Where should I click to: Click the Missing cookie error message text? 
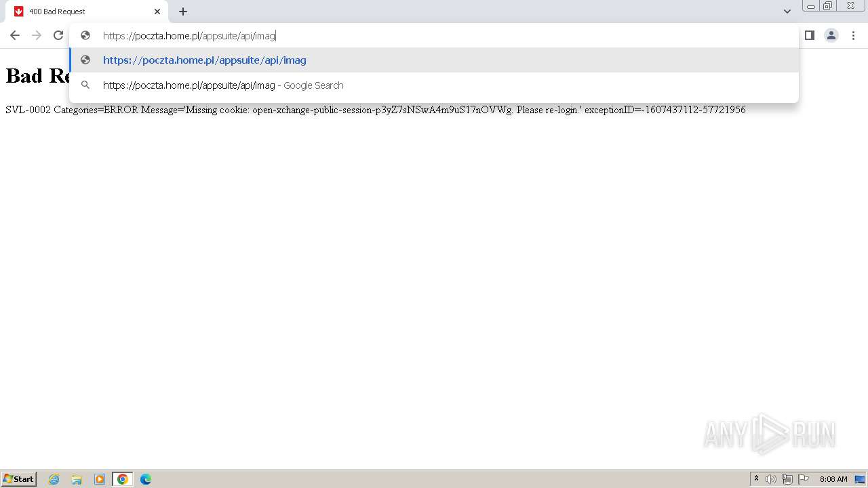tap(376, 110)
